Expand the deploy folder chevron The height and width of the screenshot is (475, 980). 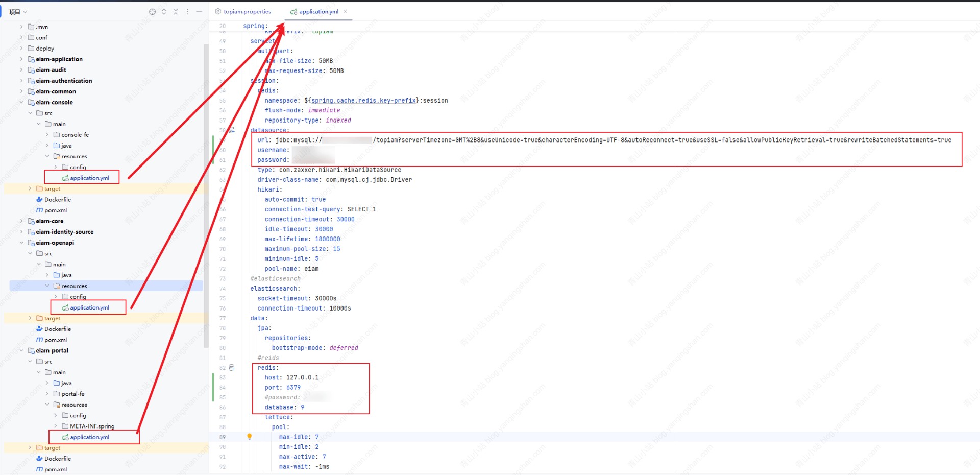click(21, 49)
